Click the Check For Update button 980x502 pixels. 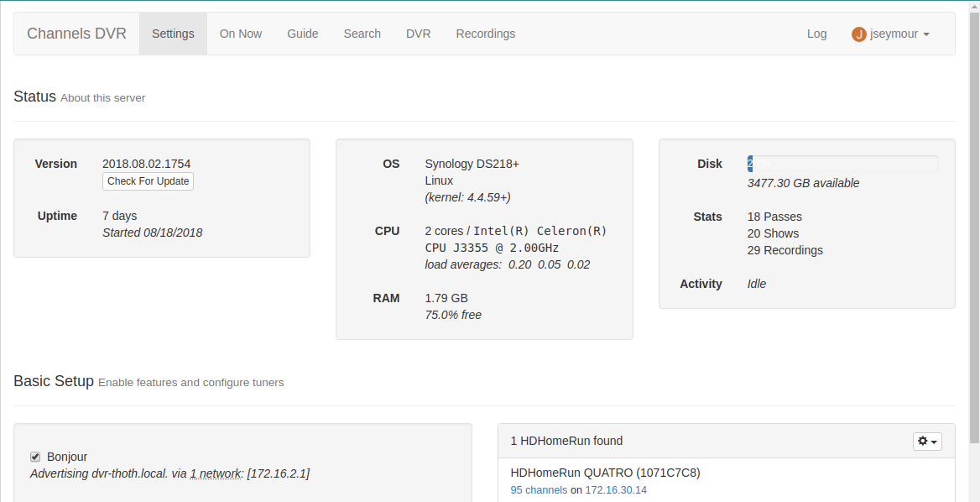click(149, 181)
